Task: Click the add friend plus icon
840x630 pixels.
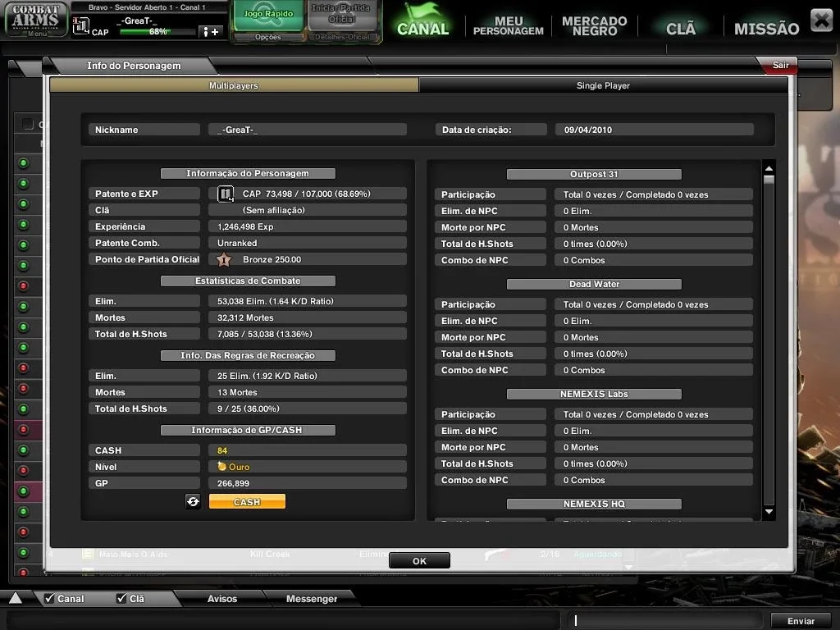Action: click(211, 32)
